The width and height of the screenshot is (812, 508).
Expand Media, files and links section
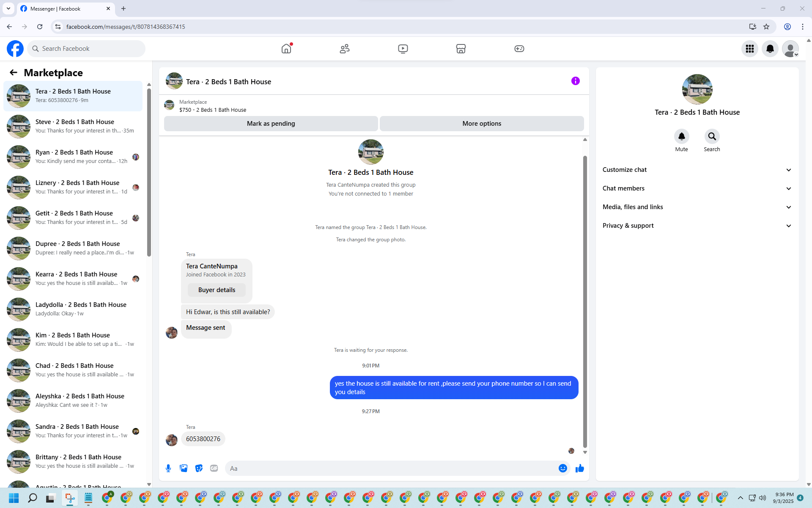697,207
